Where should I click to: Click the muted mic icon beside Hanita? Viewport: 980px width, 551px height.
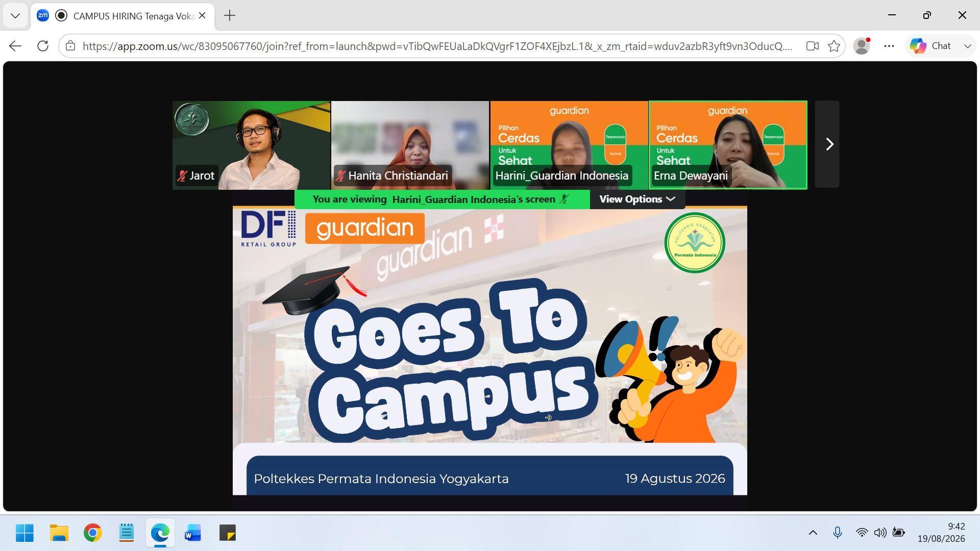pos(340,176)
